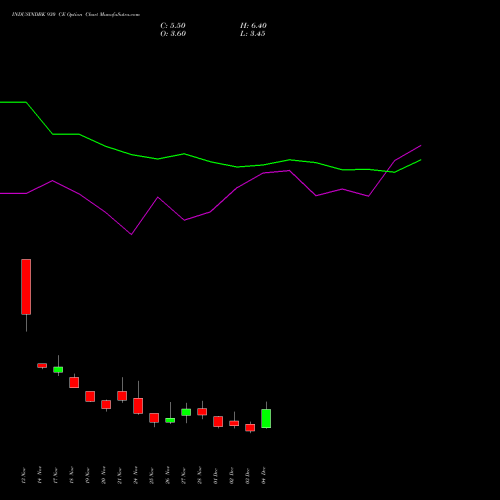Click the 28 Nov date axis label

click(200, 475)
